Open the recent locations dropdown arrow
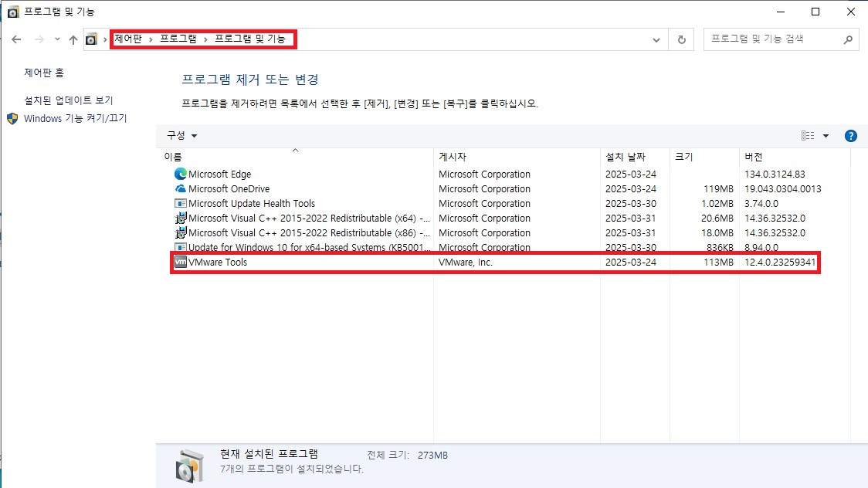 (x=57, y=39)
